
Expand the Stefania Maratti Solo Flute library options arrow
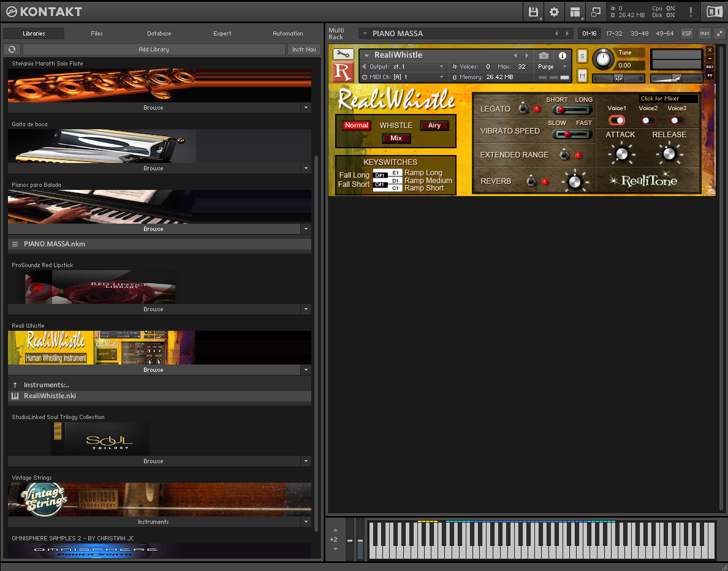(x=306, y=108)
